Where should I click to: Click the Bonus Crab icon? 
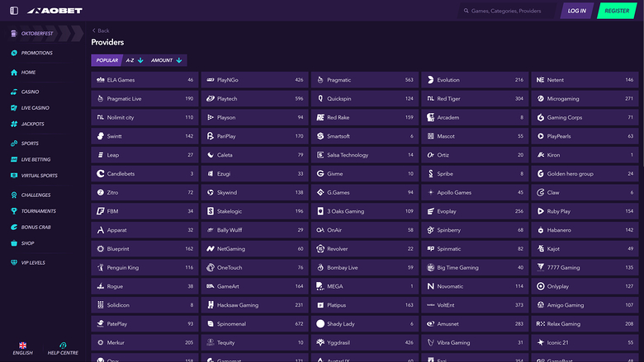(14, 227)
